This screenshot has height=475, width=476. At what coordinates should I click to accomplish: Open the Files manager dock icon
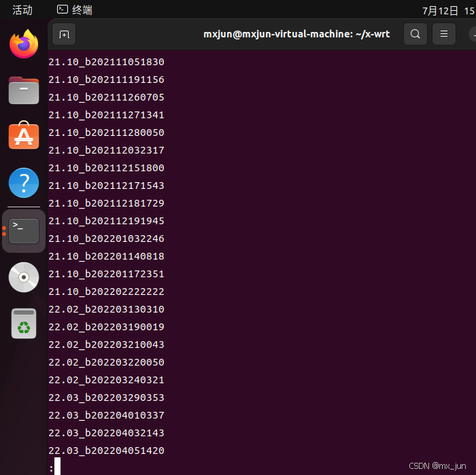point(24,90)
